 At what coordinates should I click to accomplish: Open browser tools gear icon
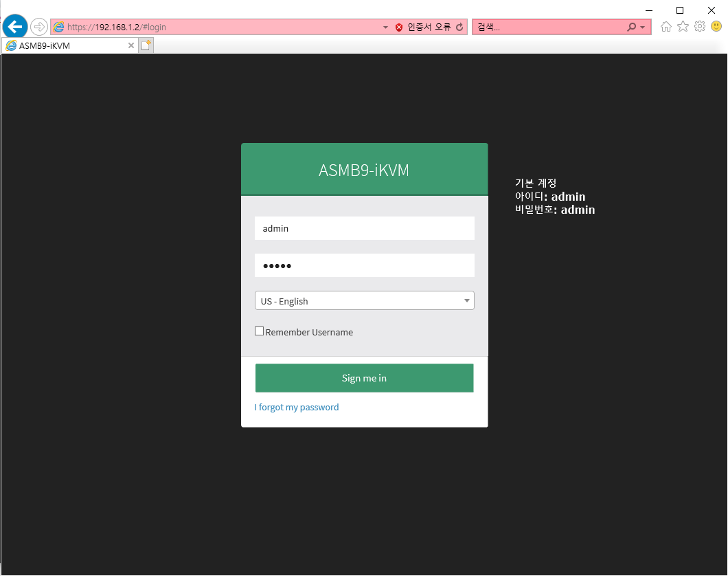coord(700,27)
